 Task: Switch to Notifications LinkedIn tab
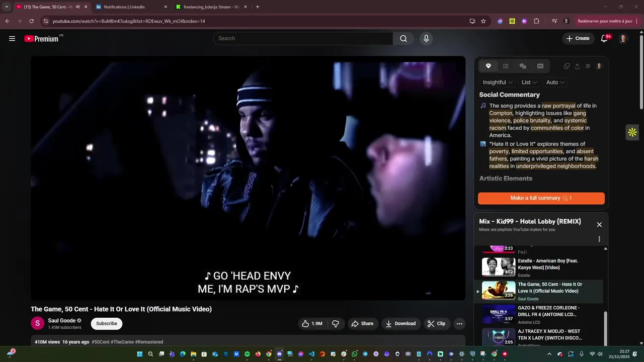131,7
